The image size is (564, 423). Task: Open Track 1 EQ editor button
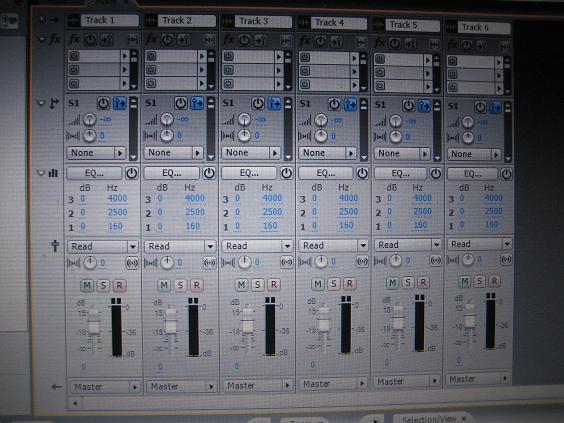pyautogui.click(x=94, y=173)
